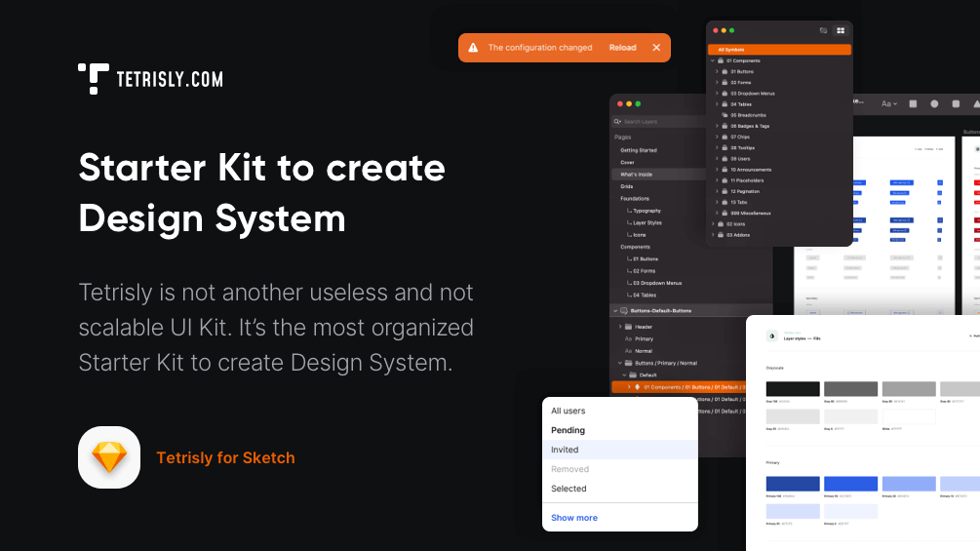Expand the 999 Miscellaneous folder

[x=717, y=213]
